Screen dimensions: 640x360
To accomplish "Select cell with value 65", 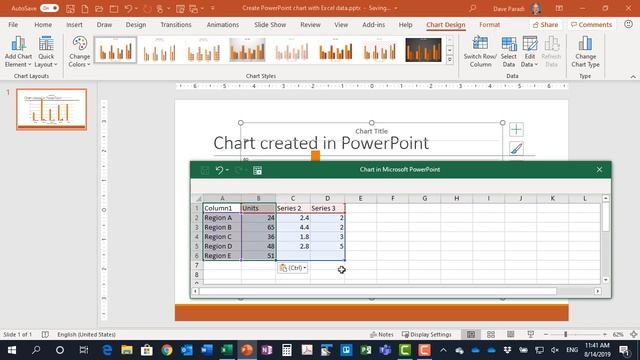I will coord(258,227).
